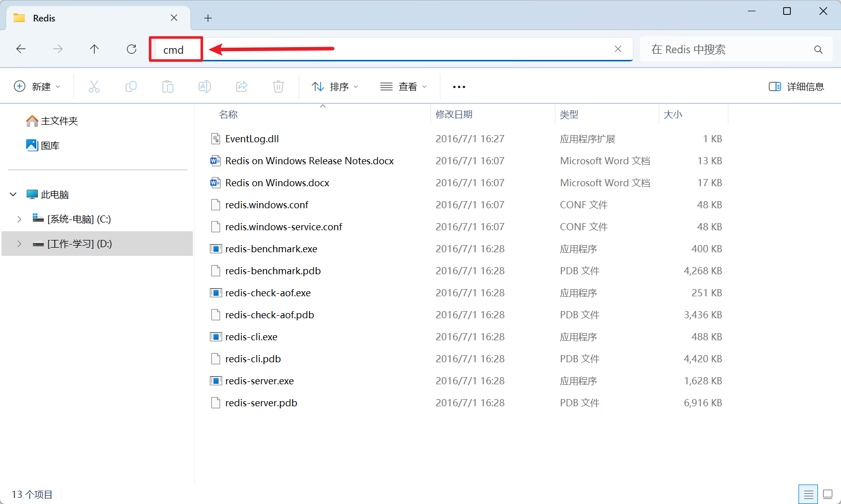This screenshot has height=504, width=841.
Task: Open Home in the navigation pane
Action: click(52, 121)
